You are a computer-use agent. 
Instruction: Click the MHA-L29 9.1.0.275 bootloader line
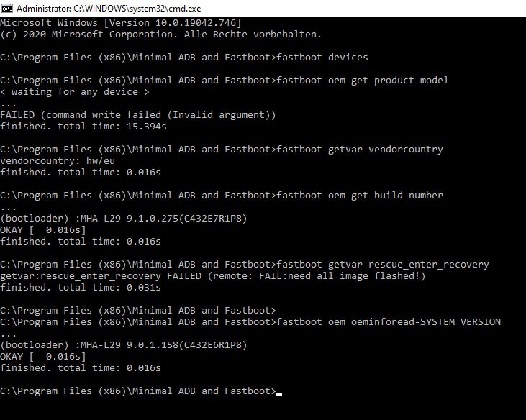(x=124, y=219)
